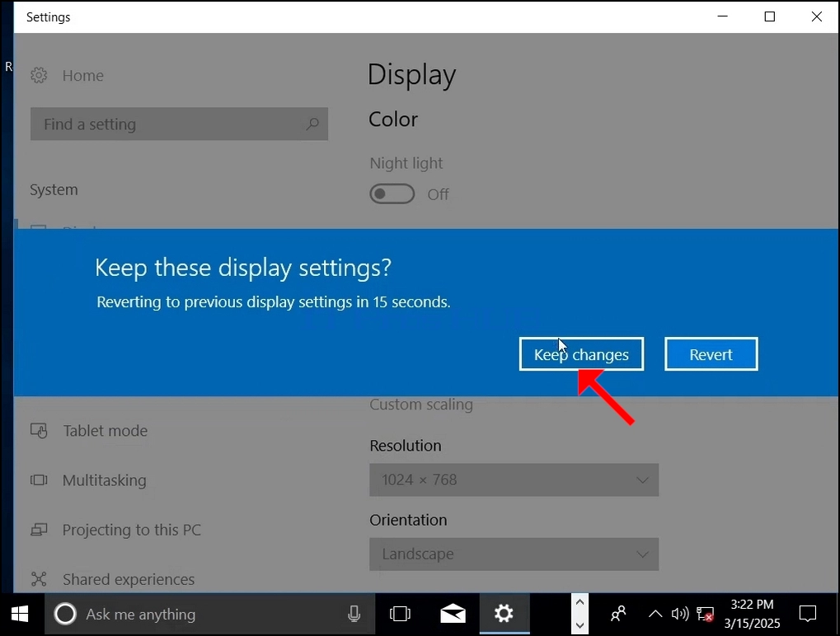Minimize the Settings window
This screenshot has height=636, width=840.
pos(723,16)
